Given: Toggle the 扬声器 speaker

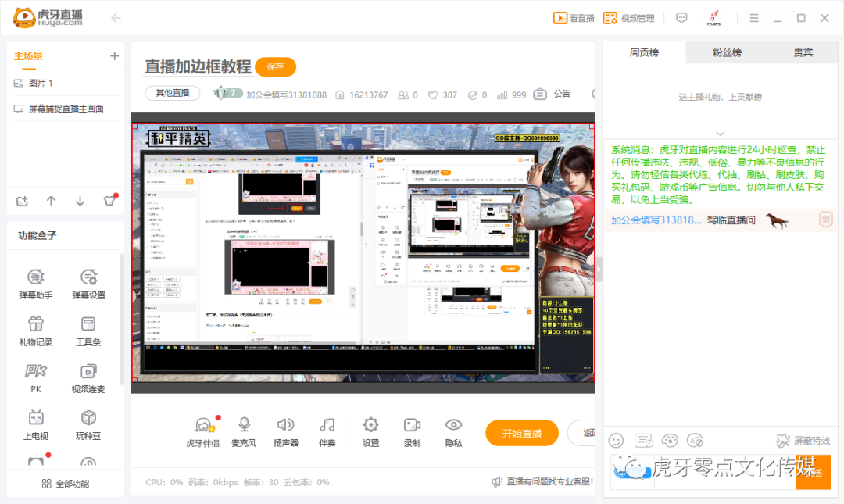Looking at the screenshot, I should [x=285, y=432].
